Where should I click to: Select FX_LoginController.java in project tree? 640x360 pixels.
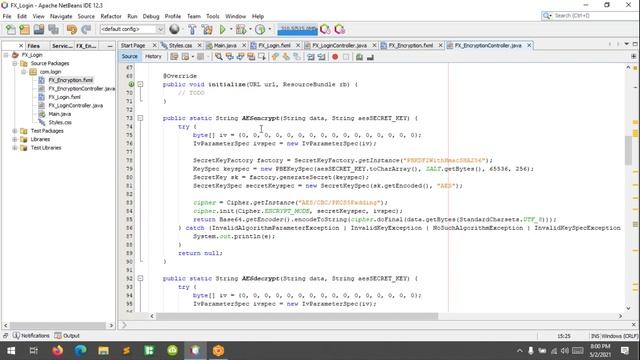76,105
